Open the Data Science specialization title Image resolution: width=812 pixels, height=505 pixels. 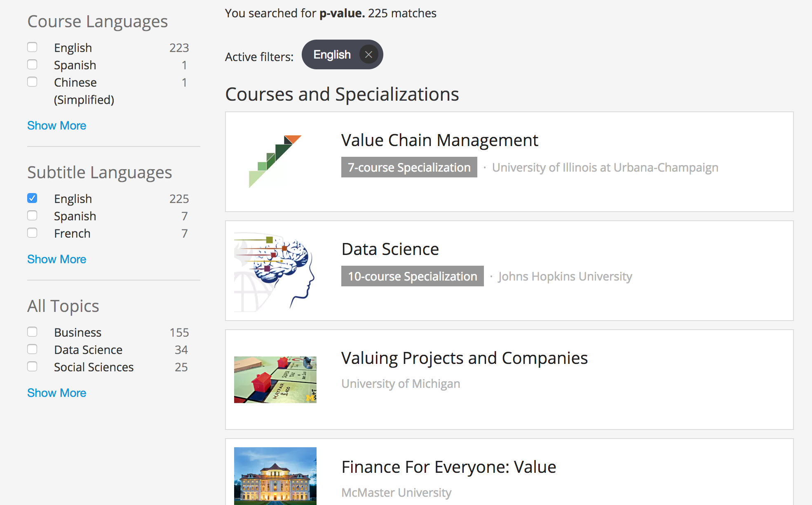point(390,249)
